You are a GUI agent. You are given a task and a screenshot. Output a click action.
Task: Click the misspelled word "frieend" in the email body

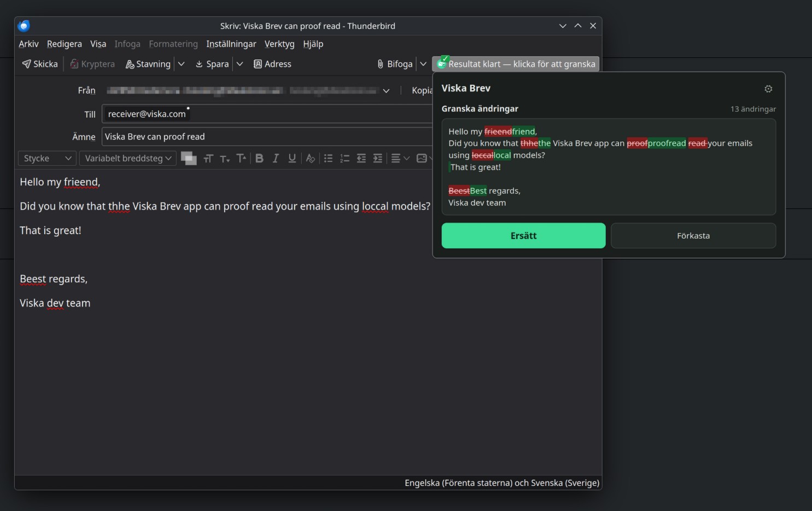(81, 182)
